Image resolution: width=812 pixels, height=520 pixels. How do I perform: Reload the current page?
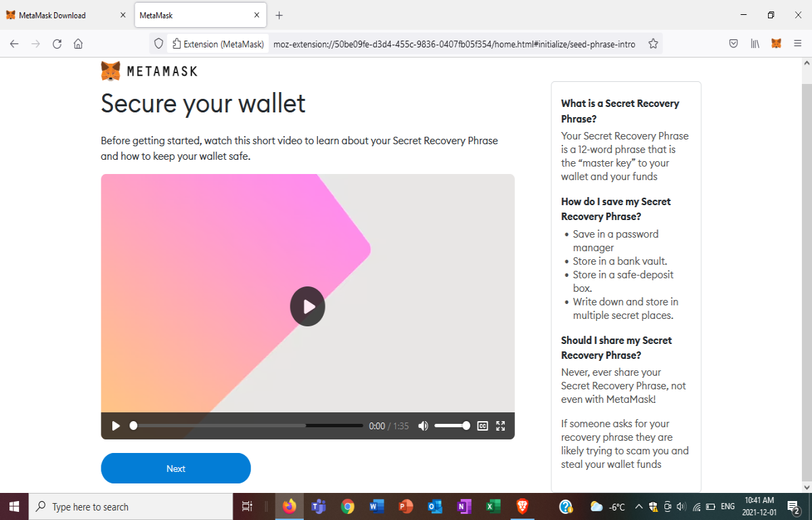tap(57, 43)
